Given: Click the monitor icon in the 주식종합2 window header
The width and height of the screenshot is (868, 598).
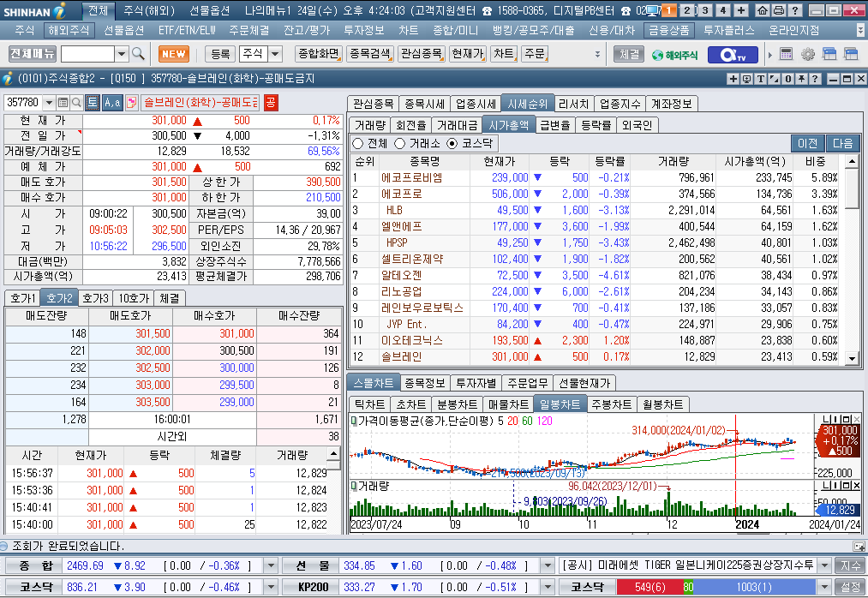Looking at the screenshot, I should click(747, 79).
